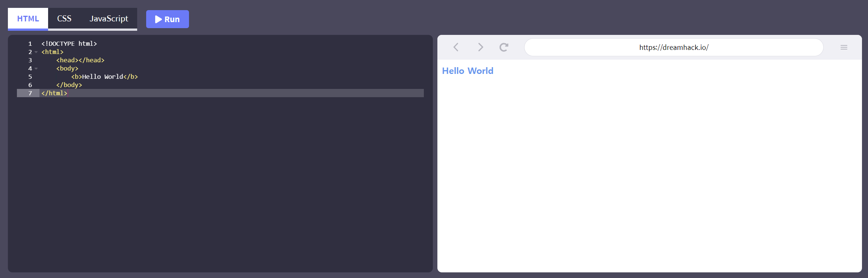
Task: Go forward in the preview browser
Action: pos(480,47)
